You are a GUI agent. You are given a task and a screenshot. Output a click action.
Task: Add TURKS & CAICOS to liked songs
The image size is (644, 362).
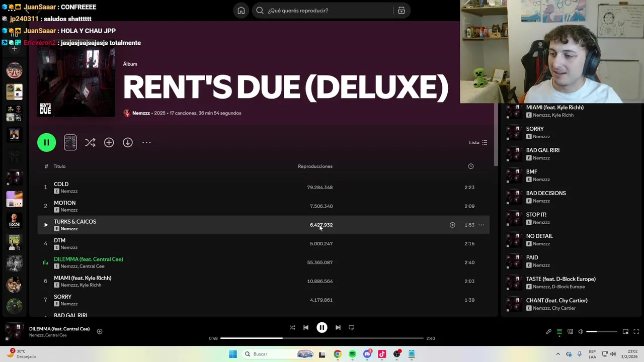tap(452, 225)
